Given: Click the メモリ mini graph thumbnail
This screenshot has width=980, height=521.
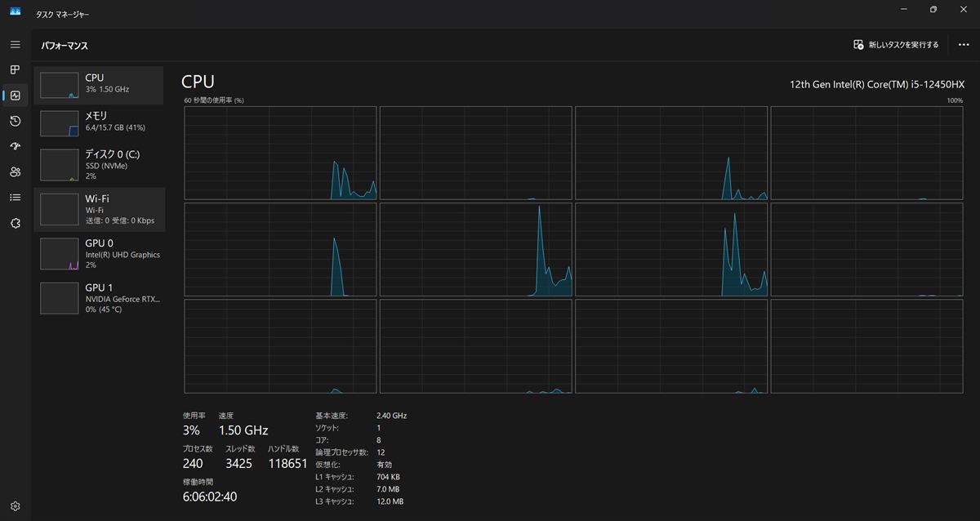Looking at the screenshot, I should tap(59, 123).
